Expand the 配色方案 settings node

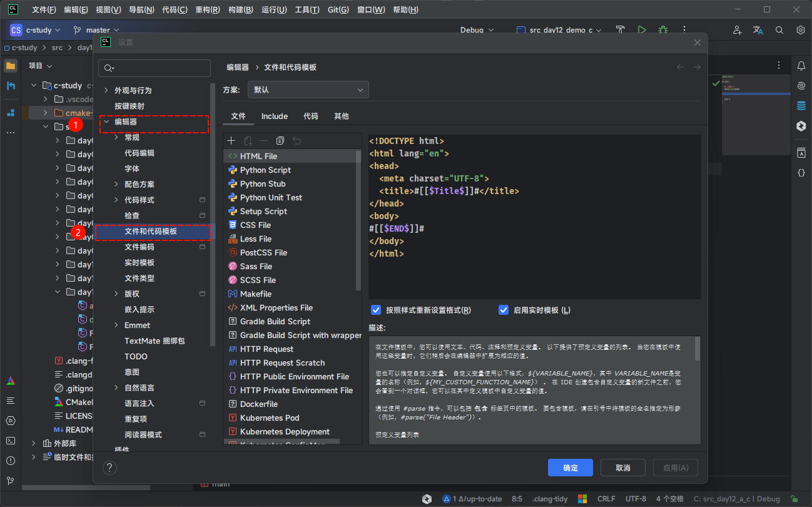116,184
